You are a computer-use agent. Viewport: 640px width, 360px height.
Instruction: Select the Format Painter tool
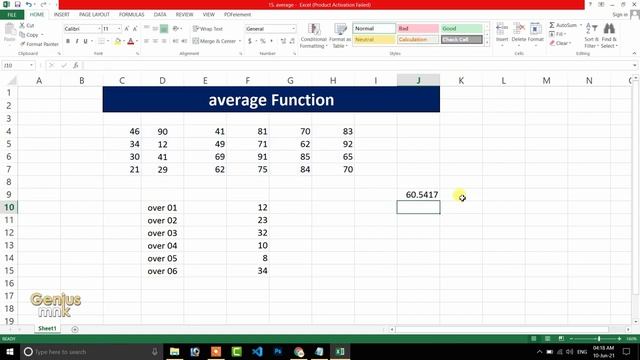click(39, 44)
